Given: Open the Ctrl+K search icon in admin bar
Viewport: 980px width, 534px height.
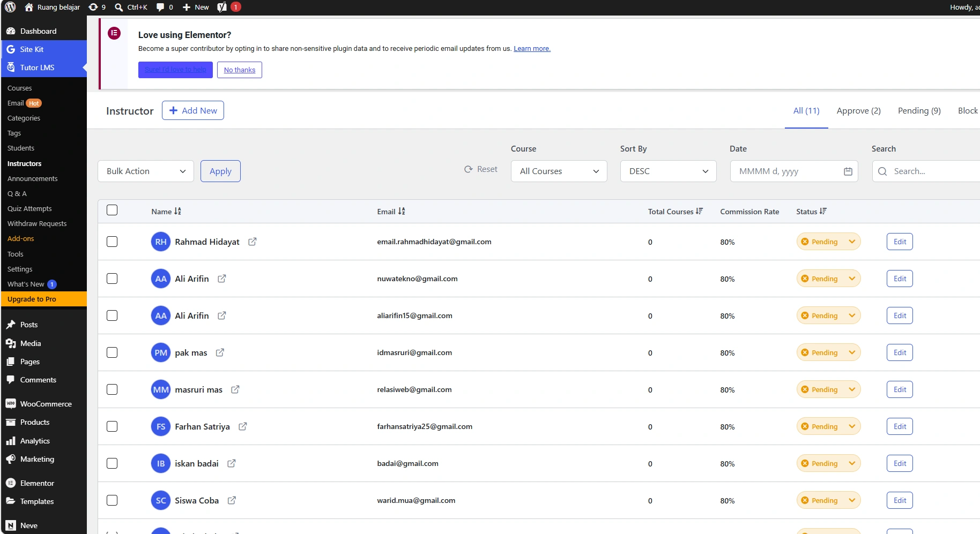Looking at the screenshot, I should click(x=119, y=7).
